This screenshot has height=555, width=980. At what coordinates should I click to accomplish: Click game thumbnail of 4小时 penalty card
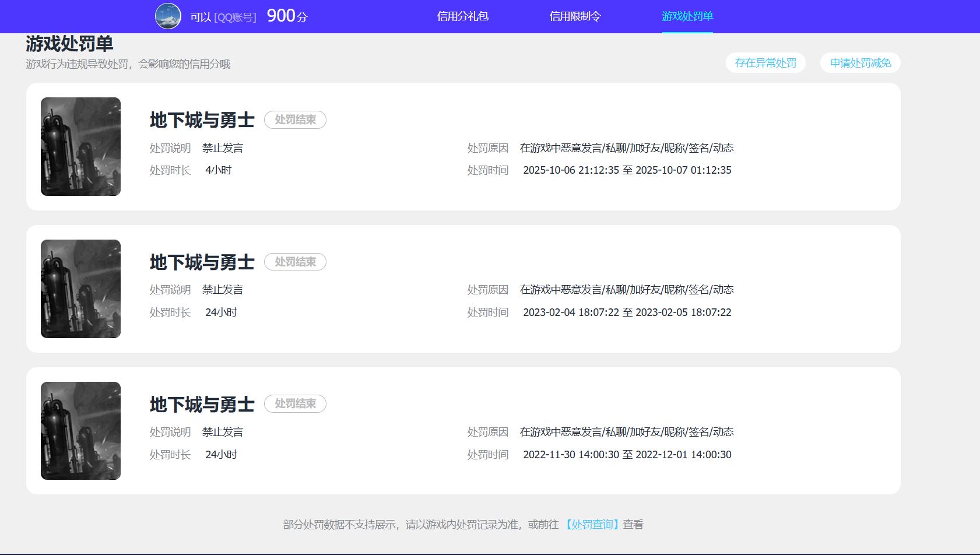tap(80, 146)
